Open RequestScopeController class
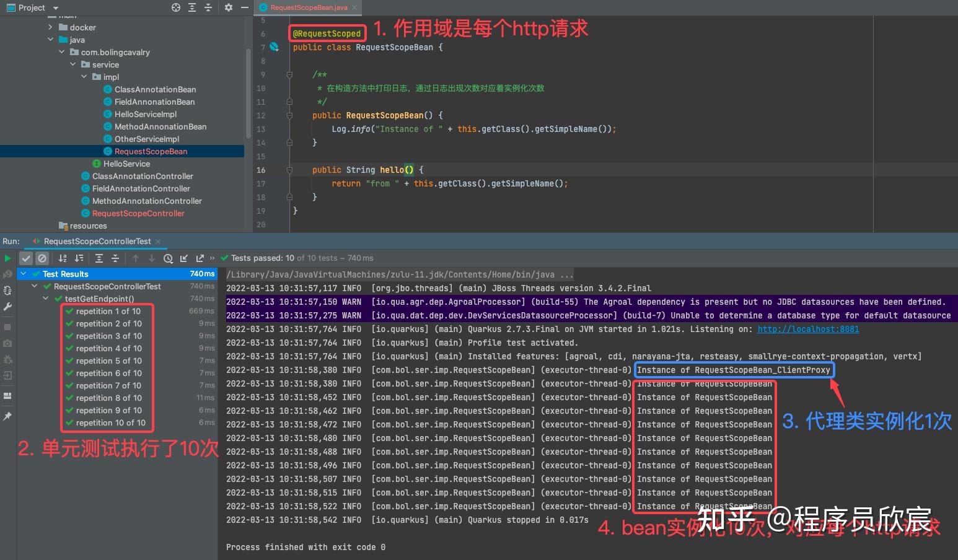Image resolution: width=958 pixels, height=560 pixels. pyautogui.click(x=138, y=213)
